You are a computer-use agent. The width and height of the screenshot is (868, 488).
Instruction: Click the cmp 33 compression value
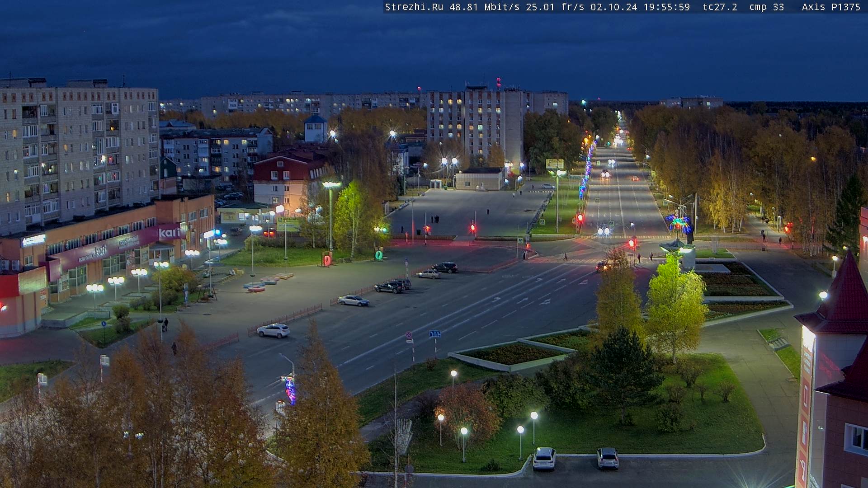(x=766, y=7)
